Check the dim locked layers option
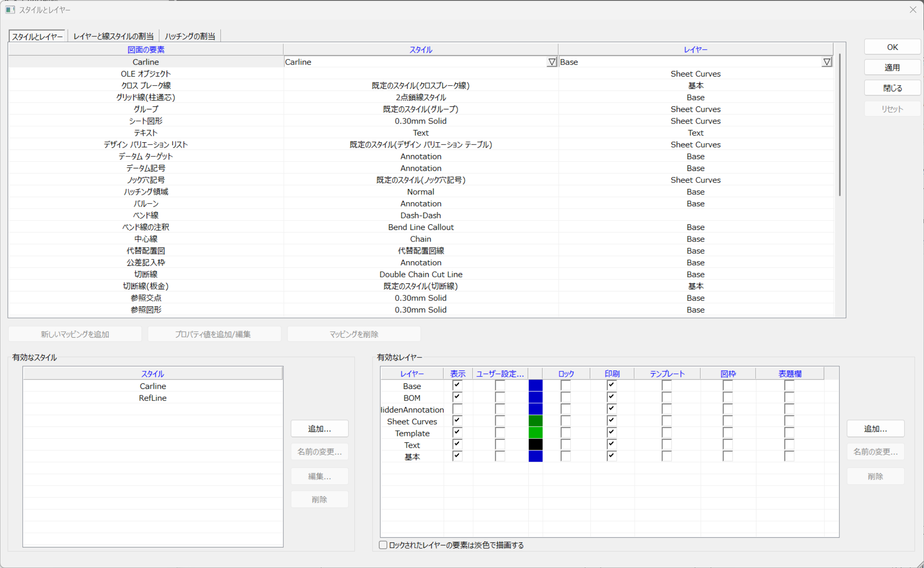 tap(383, 545)
